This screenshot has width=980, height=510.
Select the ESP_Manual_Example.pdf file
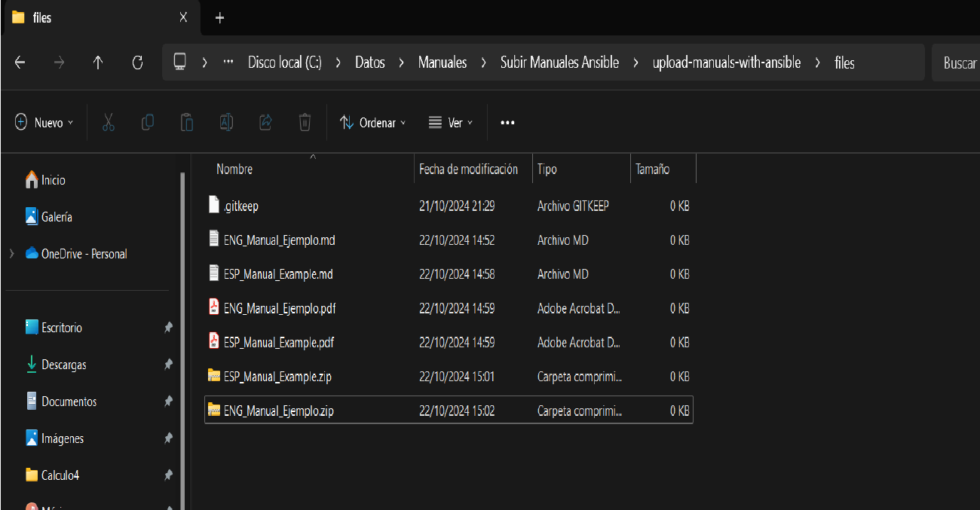tap(279, 342)
